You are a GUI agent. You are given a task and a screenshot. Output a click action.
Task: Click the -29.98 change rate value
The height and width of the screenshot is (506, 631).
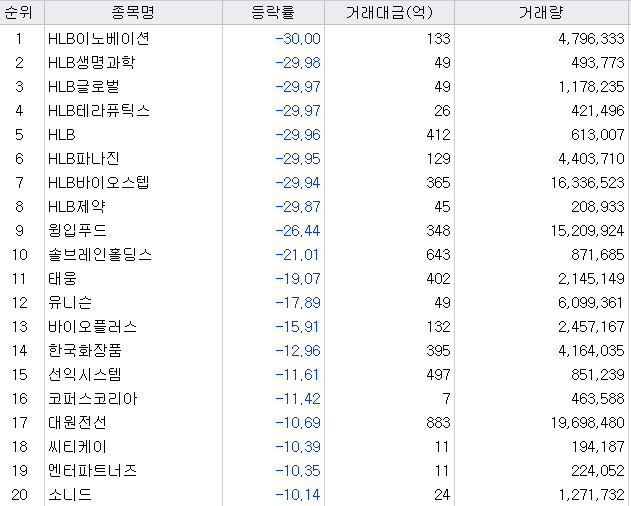(x=298, y=63)
